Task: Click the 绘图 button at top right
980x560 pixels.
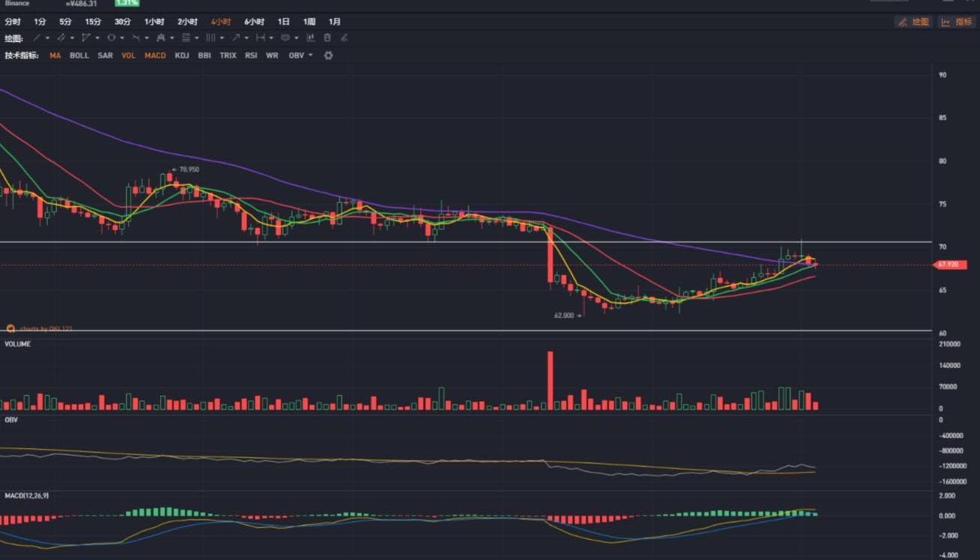Action: click(x=913, y=22)
